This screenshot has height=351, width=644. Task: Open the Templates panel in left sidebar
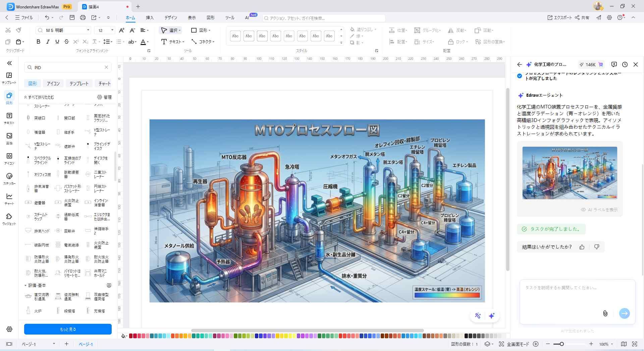[9, 78]
